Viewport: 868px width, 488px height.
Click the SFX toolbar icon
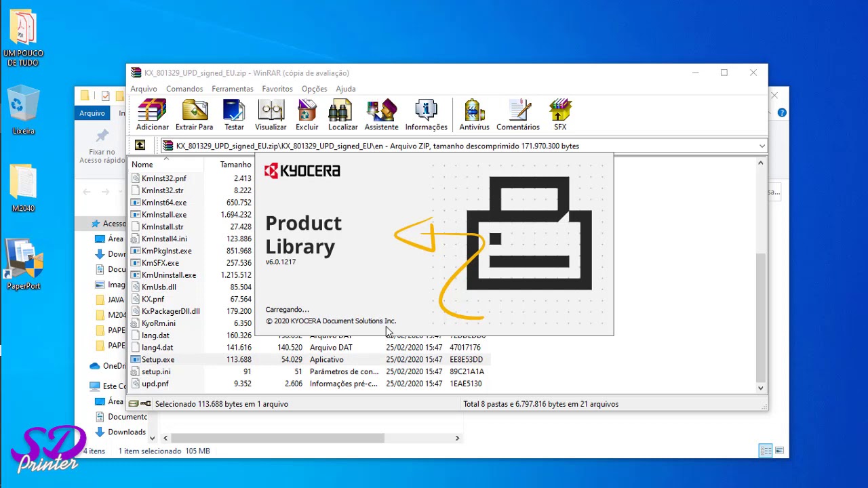pos(560,115)
